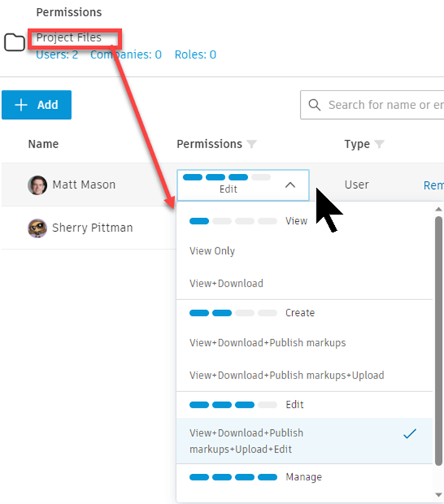Select View Only permission option

click(212, 251)
